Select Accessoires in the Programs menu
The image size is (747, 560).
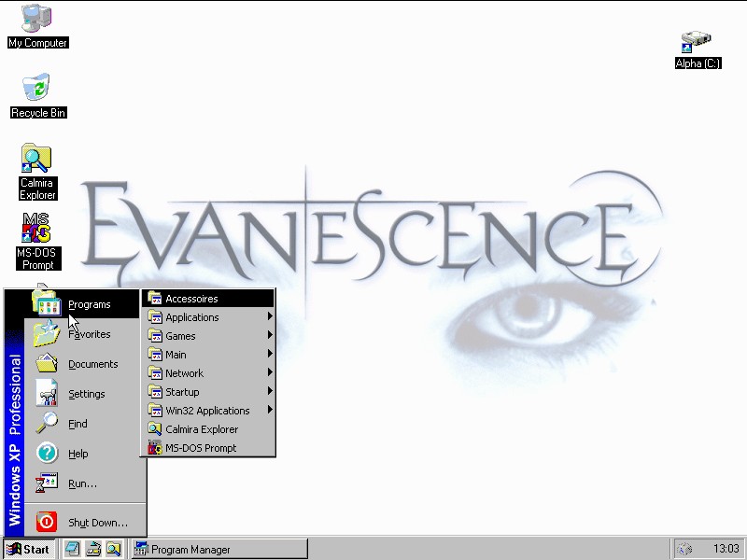pos(191,299)
